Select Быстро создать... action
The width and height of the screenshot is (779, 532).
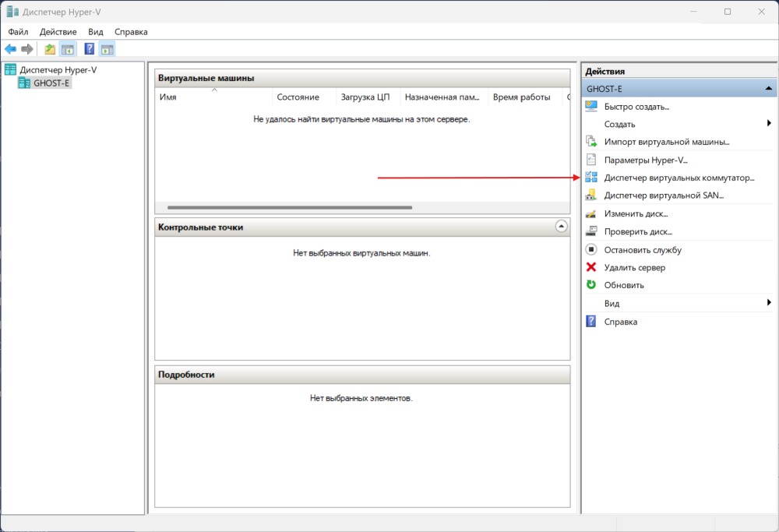(637, 107)
